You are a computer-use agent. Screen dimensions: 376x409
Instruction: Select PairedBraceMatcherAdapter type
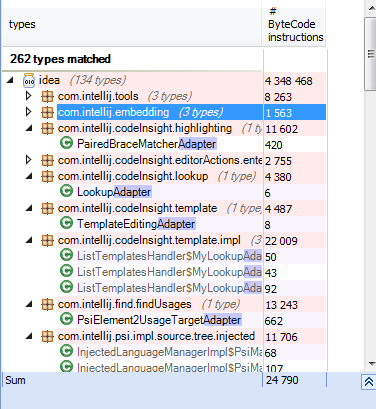click(147, 144)
